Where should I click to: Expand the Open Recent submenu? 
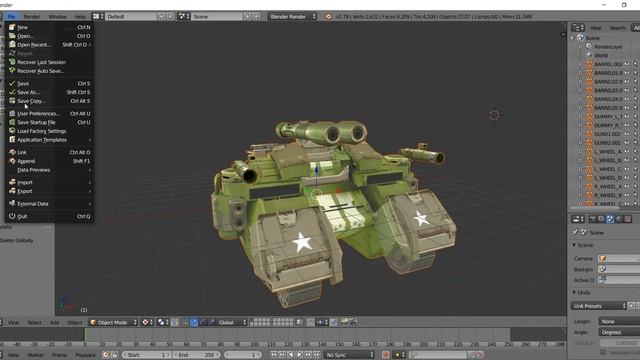[x=49, y=44]
